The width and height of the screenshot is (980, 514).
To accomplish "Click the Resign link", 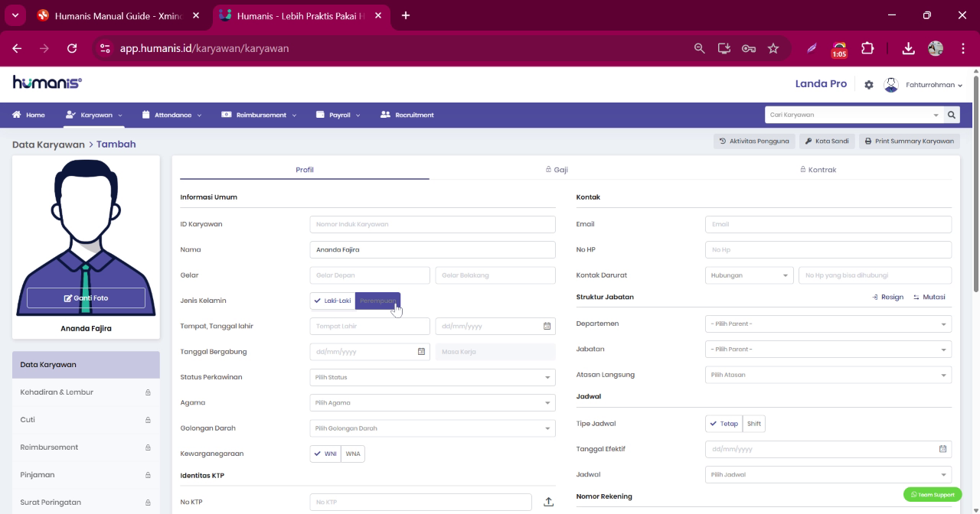I will [888, 297].
